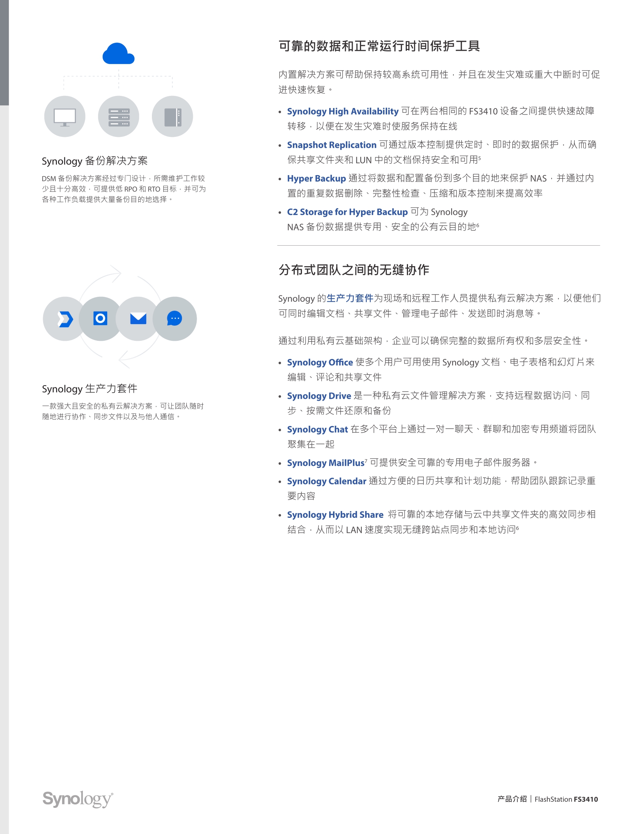Click the caption Synology 备份解决方案
Screen dimensions: 644x834
tap(95, 161)
